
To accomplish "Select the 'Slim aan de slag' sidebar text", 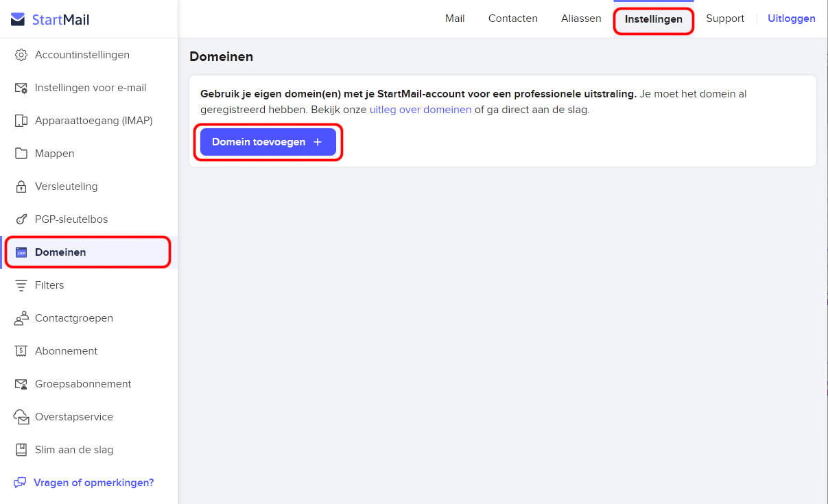I will click(x=74, y=450).
